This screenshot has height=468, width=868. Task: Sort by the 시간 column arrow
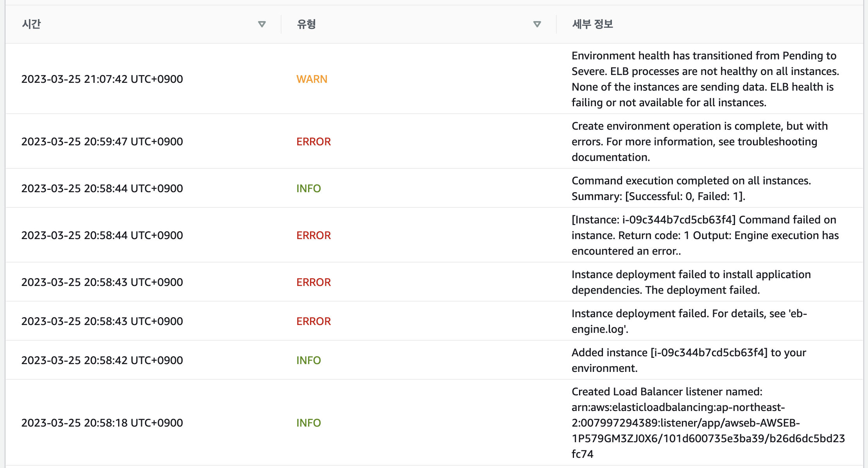[x=262, y=24]
